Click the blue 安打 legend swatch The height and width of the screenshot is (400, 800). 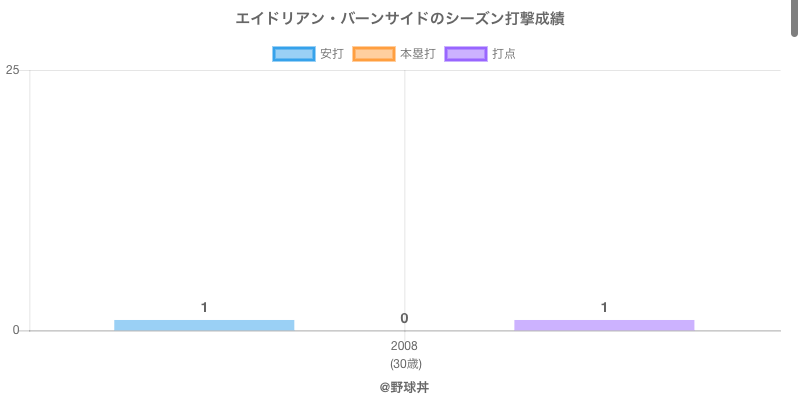[x=294, y=54]
